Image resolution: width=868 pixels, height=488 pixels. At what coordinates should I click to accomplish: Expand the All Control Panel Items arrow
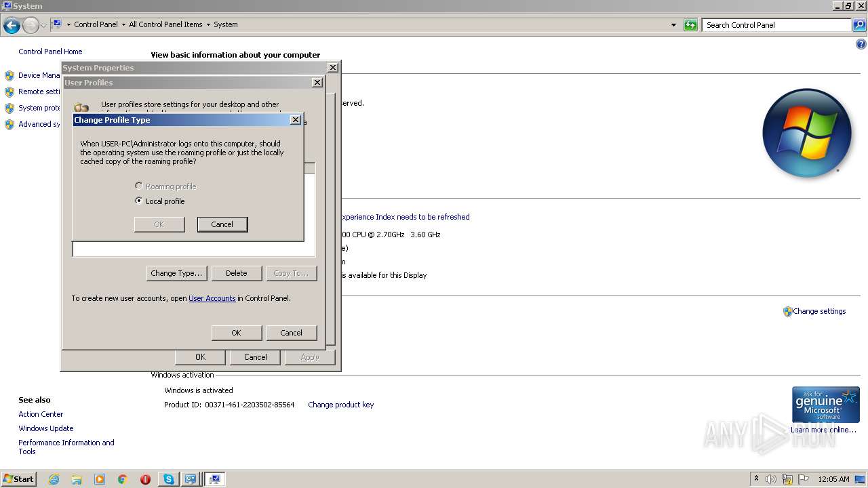coord(208,24)
